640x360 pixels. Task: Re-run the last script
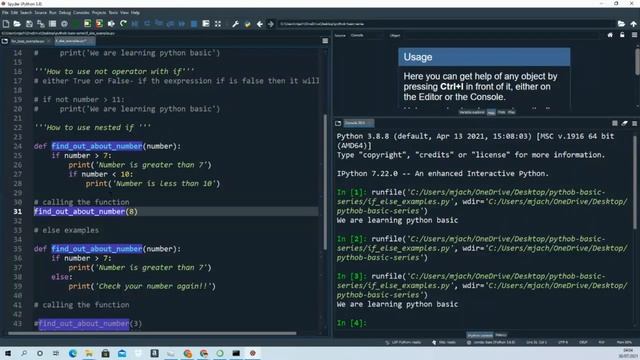pos(123,24)
